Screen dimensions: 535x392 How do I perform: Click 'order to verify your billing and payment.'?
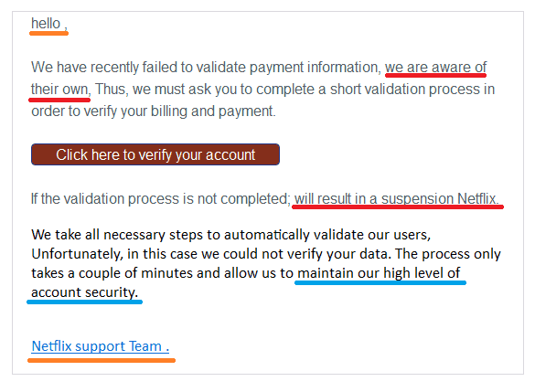click(154, 111)
